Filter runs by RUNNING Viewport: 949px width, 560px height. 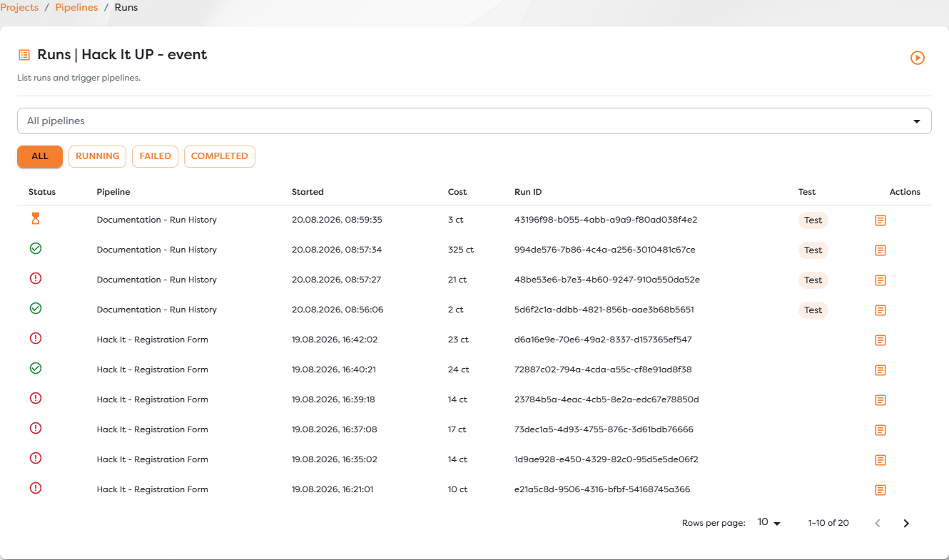click(97, 156)
